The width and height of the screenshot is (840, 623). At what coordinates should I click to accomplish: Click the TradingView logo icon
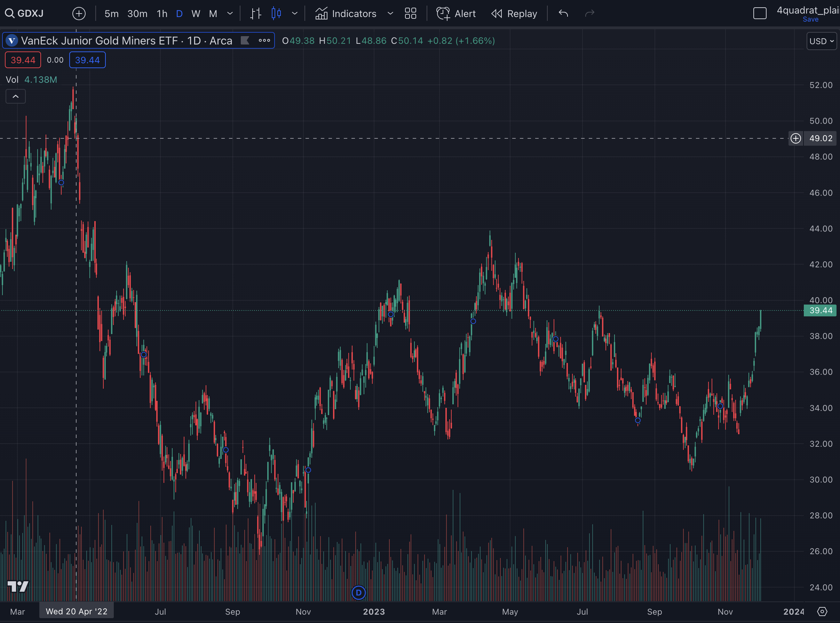pos(18,586)
